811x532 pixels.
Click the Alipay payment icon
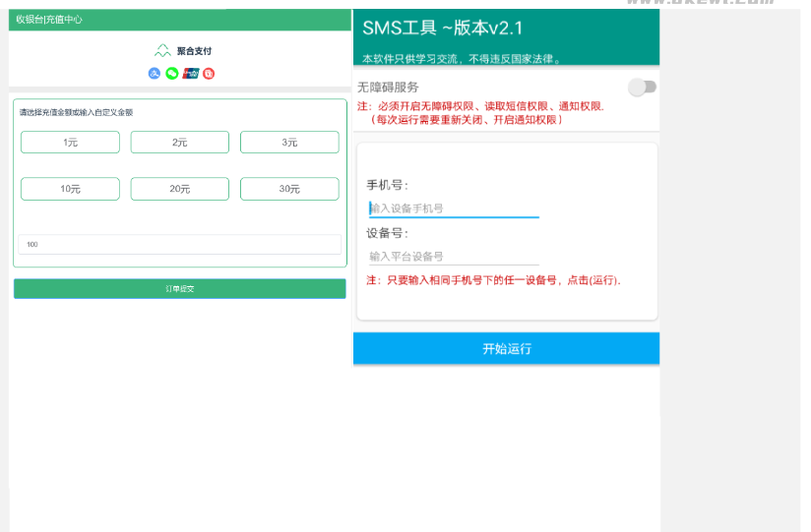click(155, 74)
